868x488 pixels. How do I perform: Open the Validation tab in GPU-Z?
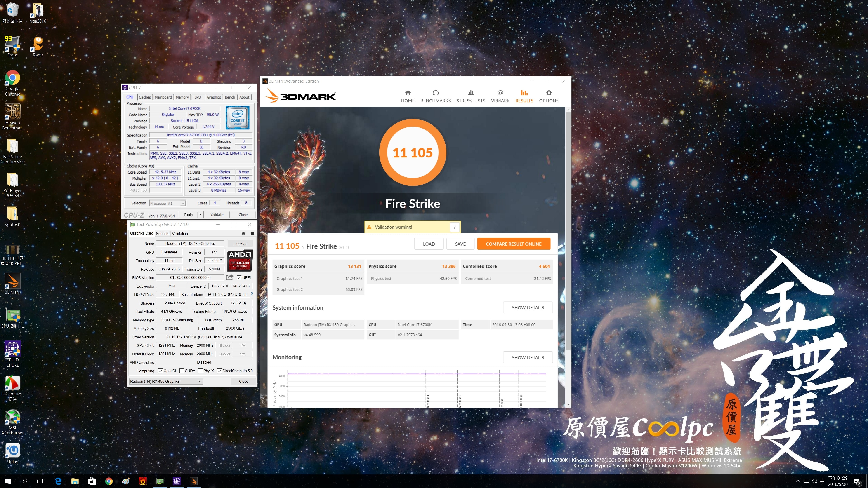(x=180, y=233)
